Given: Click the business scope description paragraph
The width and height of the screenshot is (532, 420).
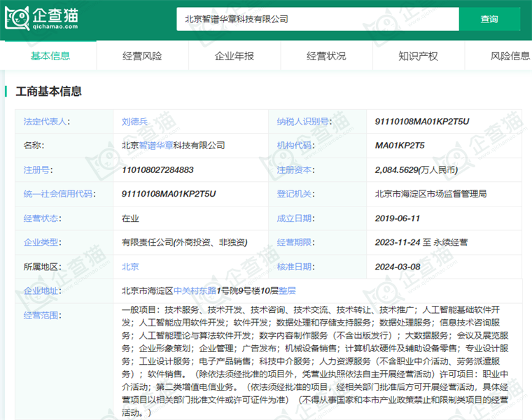Looking at the screenshot, I should tap(315, 361).
